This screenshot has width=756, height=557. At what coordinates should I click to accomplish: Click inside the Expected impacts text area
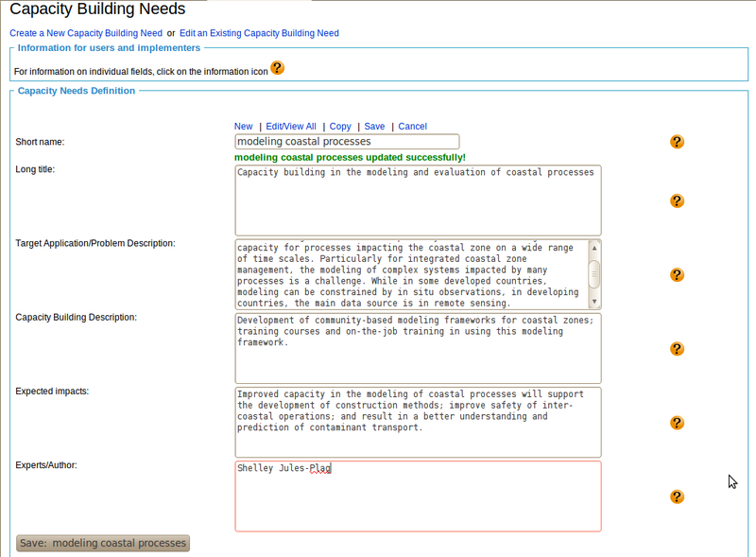[417, 422]
